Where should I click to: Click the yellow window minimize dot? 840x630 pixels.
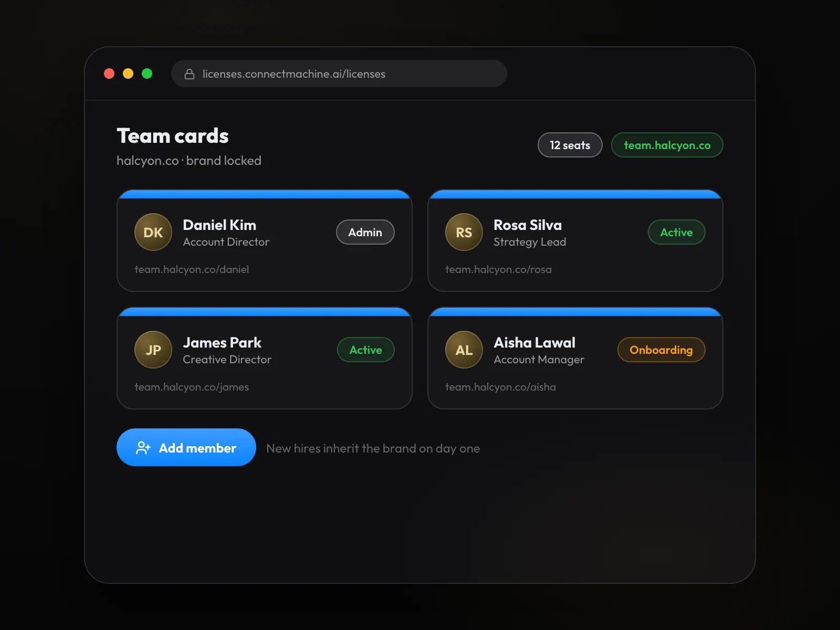(x=128, y=73)
